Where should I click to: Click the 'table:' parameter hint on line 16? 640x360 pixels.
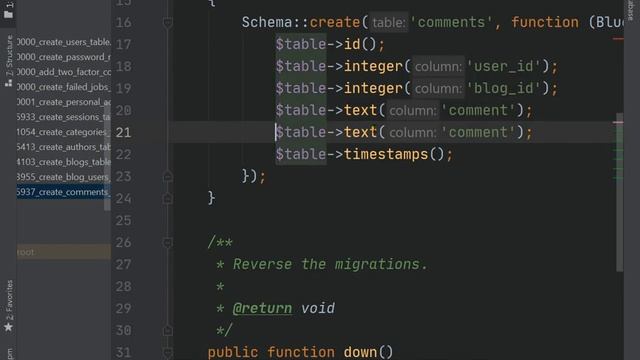(388, 22)
